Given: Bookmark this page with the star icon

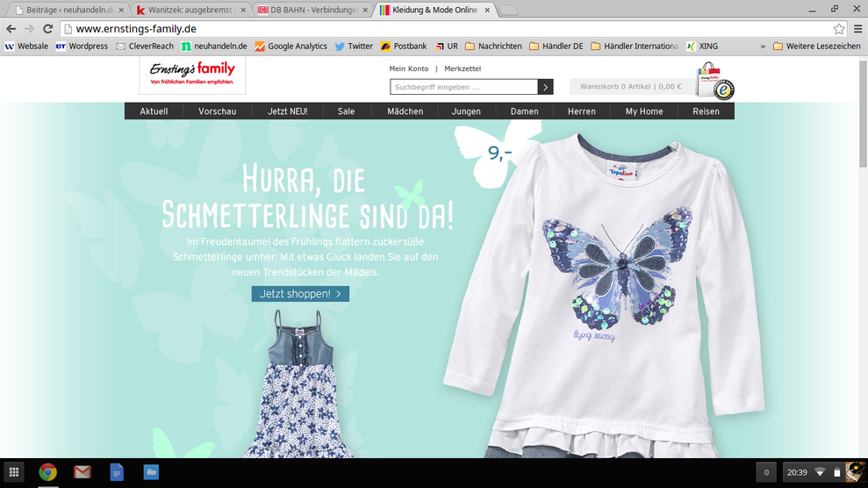Looking at the screenshot, I should (x=839, y=29).
